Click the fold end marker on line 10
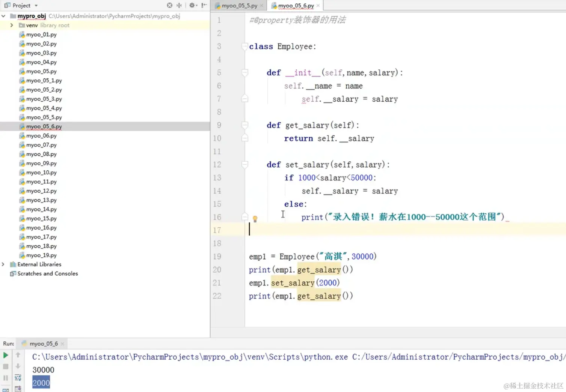 coord(245,138)
